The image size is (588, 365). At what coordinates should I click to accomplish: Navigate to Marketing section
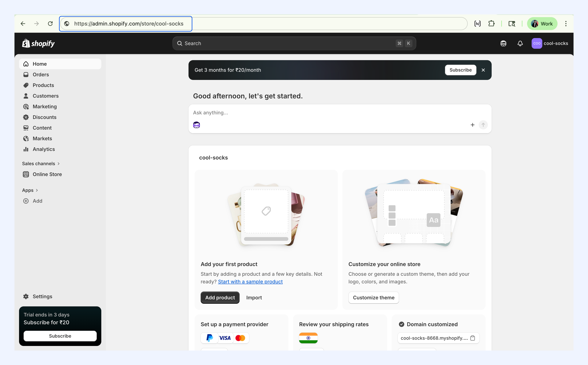point(60,106)
